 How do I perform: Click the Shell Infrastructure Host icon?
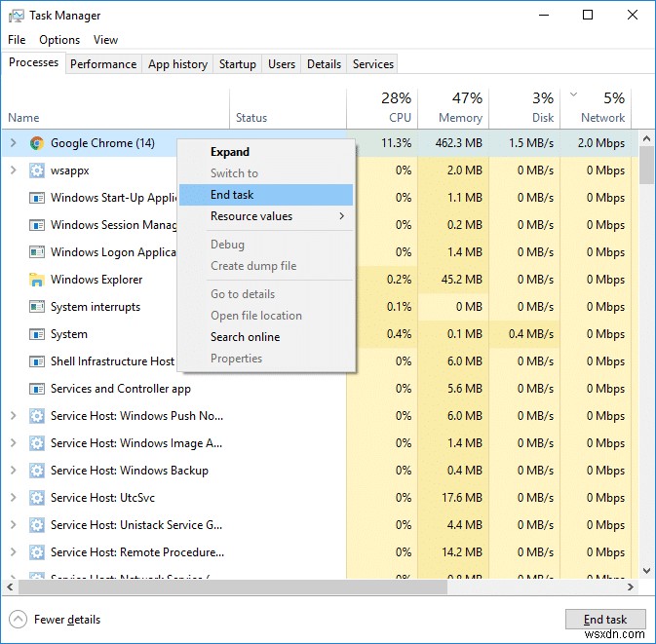(x=37, y=361)
